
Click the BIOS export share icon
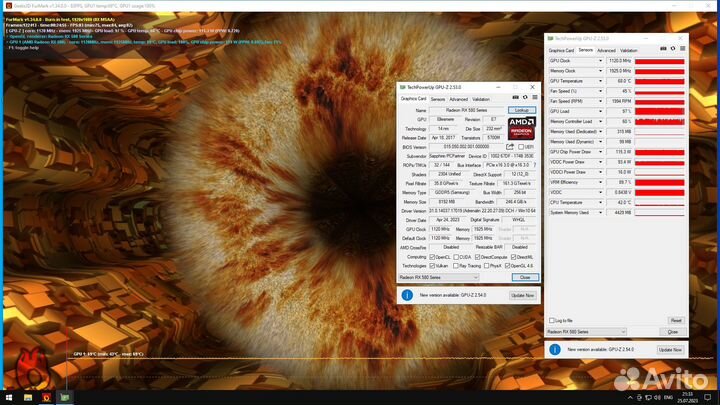point(510,147)
